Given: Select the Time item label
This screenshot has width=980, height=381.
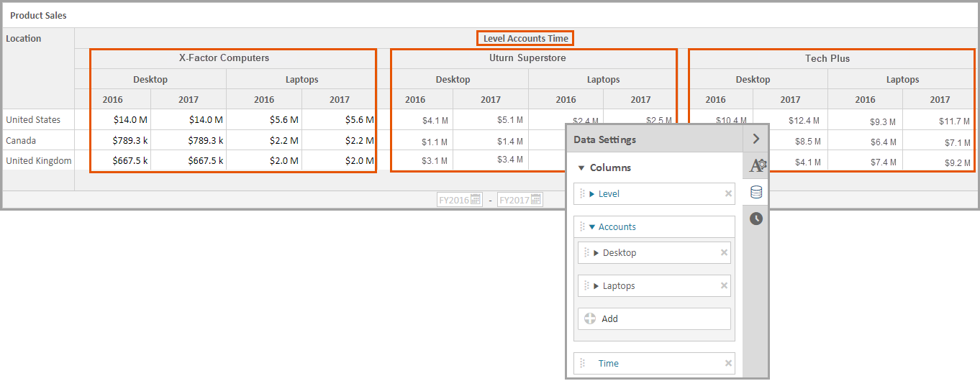Looking at the screenshot, I should tap(609, 363).
